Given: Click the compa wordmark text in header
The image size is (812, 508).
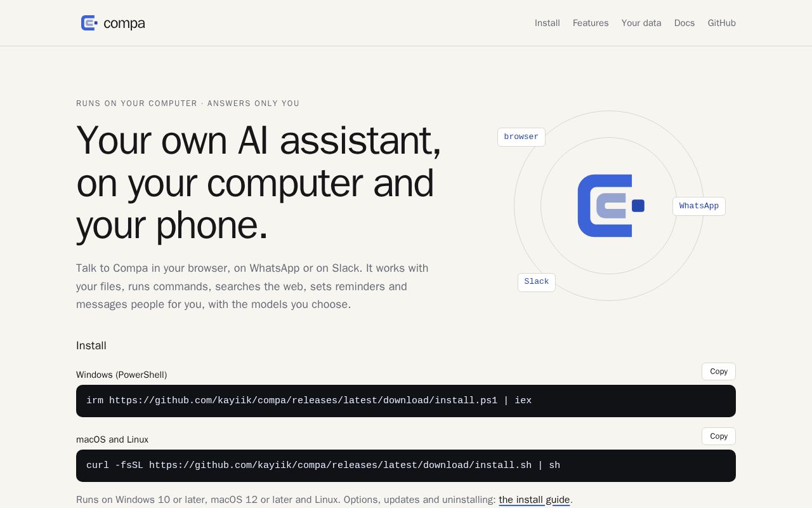Looking at the screenshot, I should [x=124, y=23].
